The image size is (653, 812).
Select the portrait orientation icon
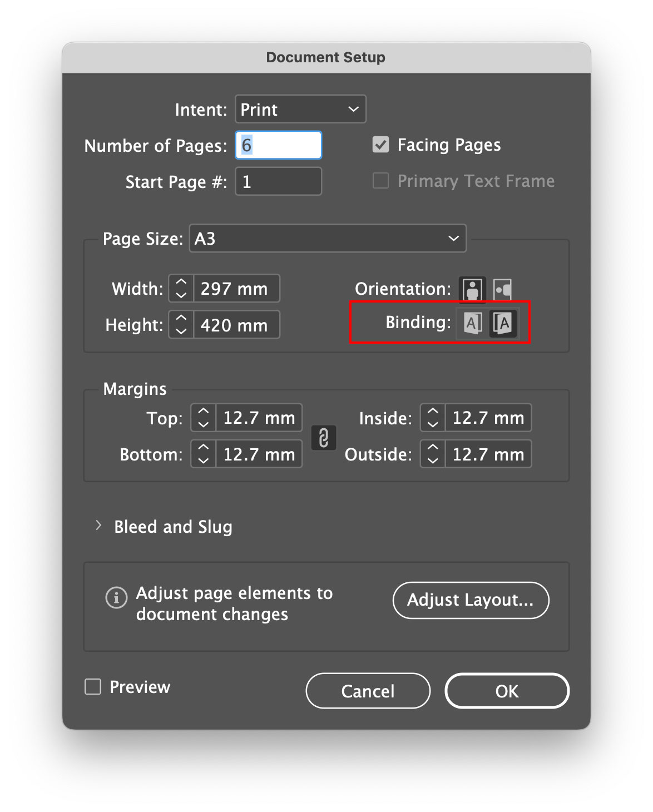coord(472,289)
